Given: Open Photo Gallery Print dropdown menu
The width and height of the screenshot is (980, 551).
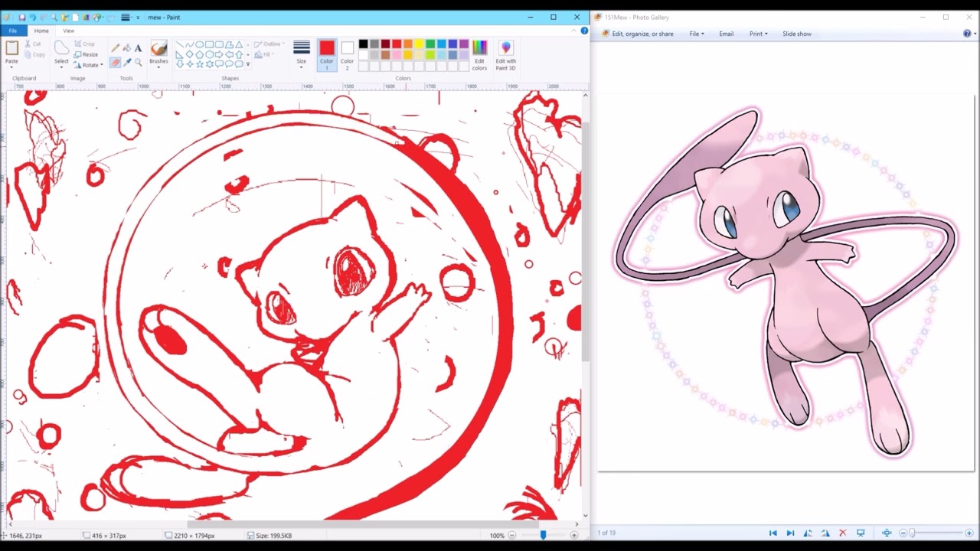Looking at the screenshot, I should [x=758, y=34].
